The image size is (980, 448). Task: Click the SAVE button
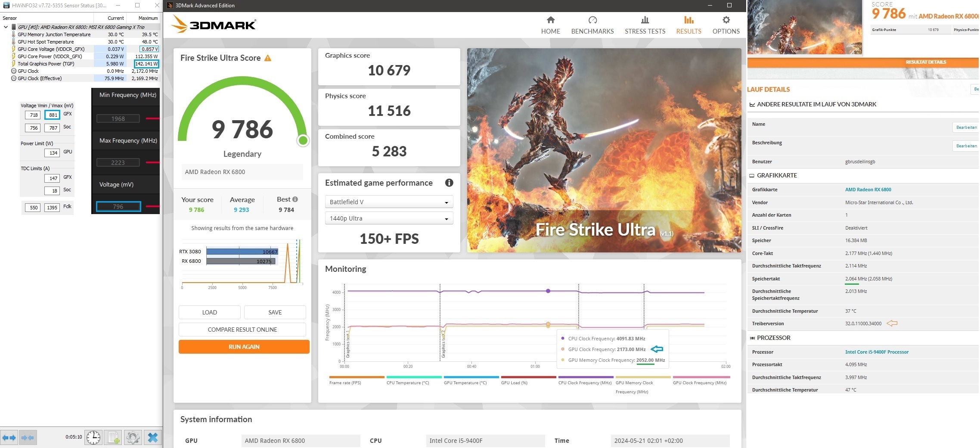[275, 312]
